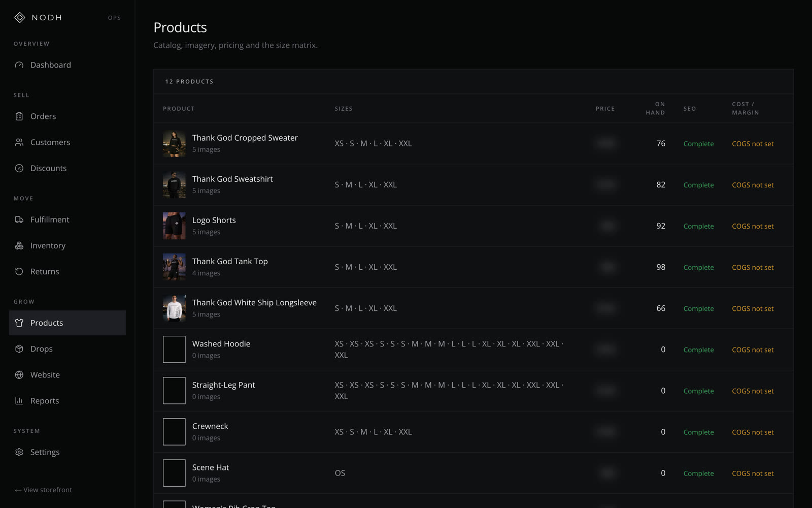The height and width of the screenshot is (508, 812).
Task: Open the View storefront link
Action: (x=43, y=490)
